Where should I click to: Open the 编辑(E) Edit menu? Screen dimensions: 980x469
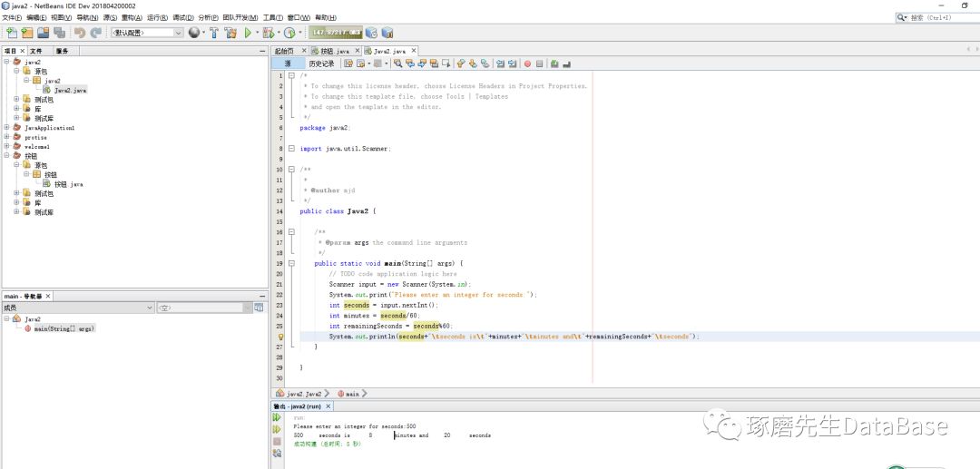(x=36, y=17)
